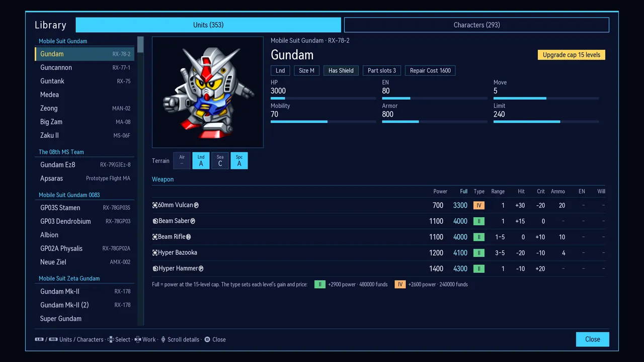Choose GP03 Dendrobium from the list
Viewport: 644px width, 362px height.
click(85, 221)
